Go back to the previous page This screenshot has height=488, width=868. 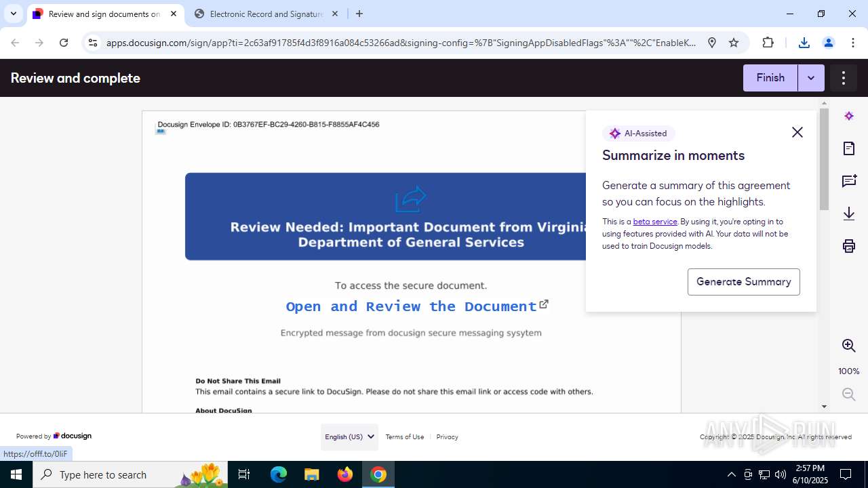point(15,43)
